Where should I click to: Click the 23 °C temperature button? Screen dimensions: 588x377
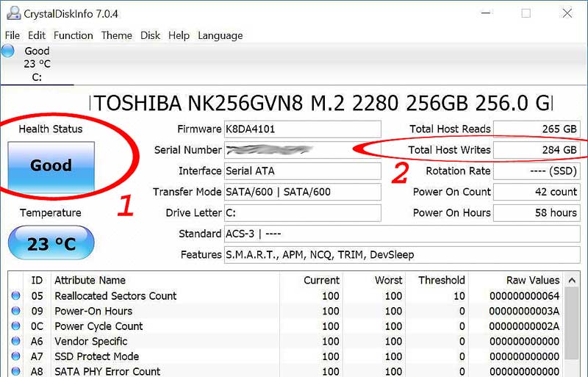click(x=51, y=243)
